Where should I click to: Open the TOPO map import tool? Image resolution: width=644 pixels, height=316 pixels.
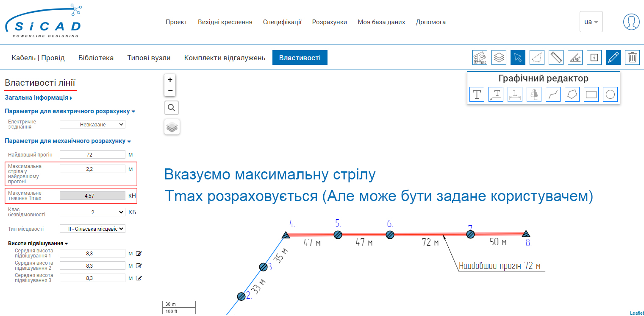[x=480, y=57]
